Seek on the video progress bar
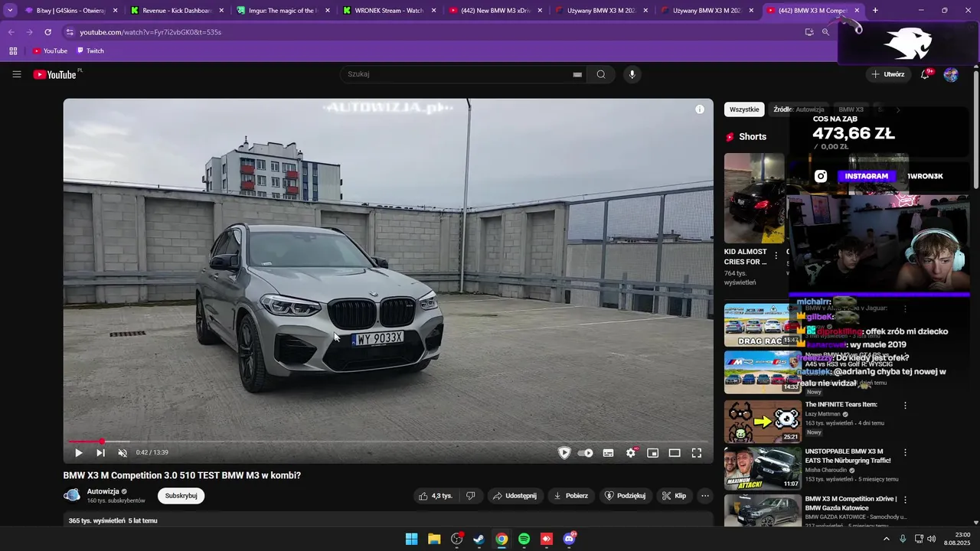Viewport: 980px width, 551px height. pos(388,442)
